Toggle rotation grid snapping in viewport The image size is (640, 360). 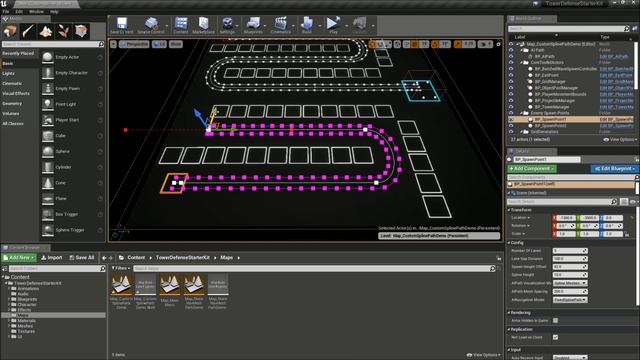pos(435,44)
